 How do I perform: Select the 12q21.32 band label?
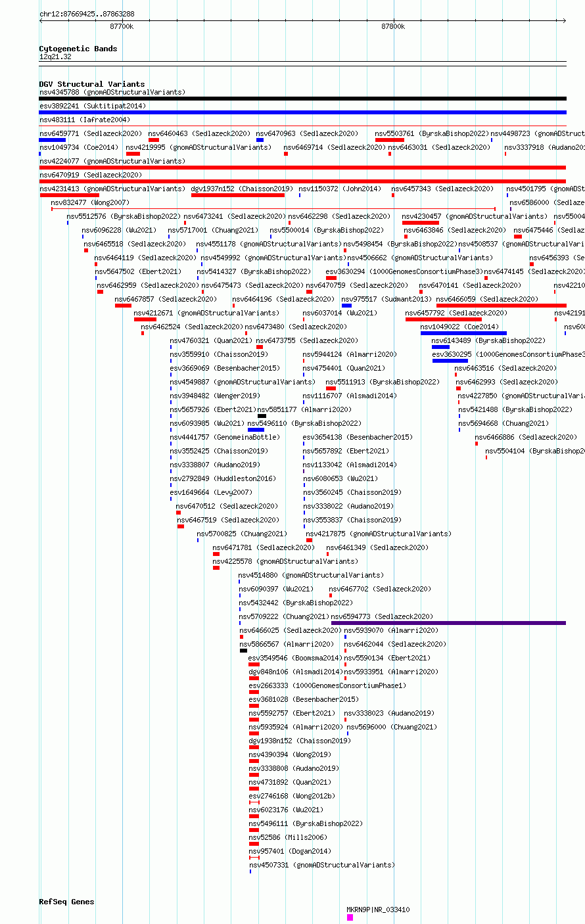55,57
